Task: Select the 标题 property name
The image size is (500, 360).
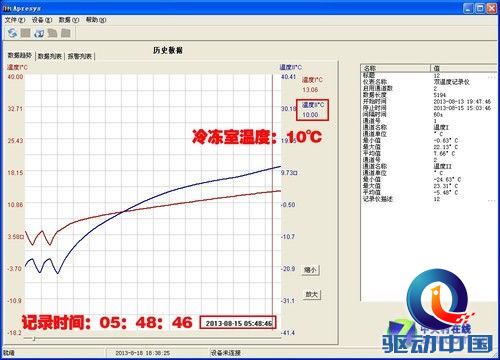Action: pyautogui.click(x=369, y=75)
